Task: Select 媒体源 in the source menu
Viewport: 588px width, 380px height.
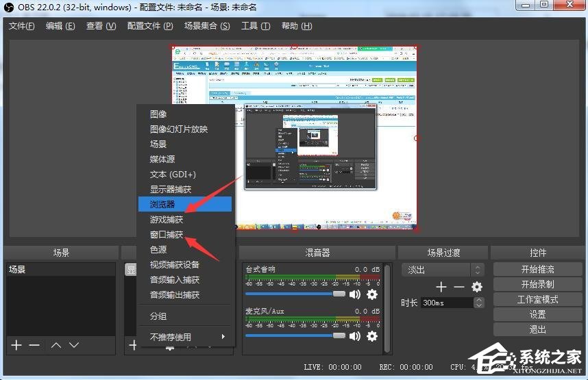Action: pyautogui.click(x=185, y=159)
